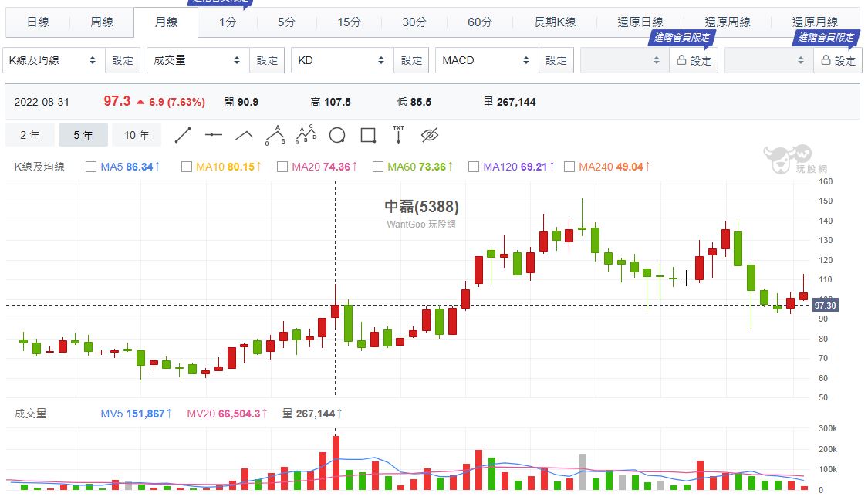Switch to the 日線 daily chart tab
This screenshot has width=868, height=500.
[38, 22]
